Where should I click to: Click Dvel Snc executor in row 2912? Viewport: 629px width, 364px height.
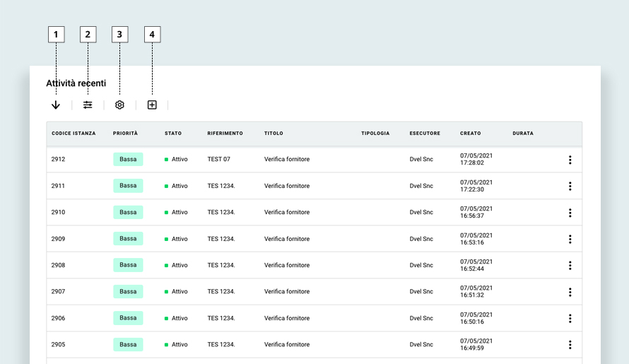tap(421, 159)
